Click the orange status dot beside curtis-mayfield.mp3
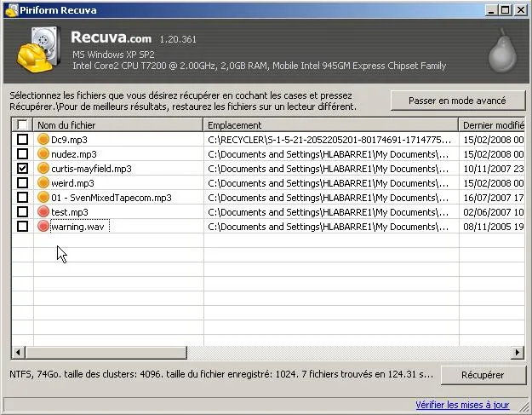Screen dimensions: 532x415 coord(43,169)
